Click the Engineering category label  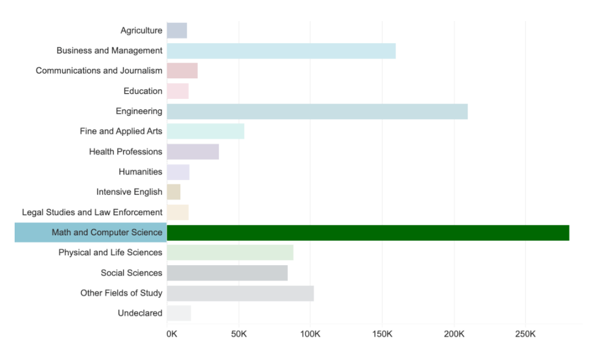[139, 111]
